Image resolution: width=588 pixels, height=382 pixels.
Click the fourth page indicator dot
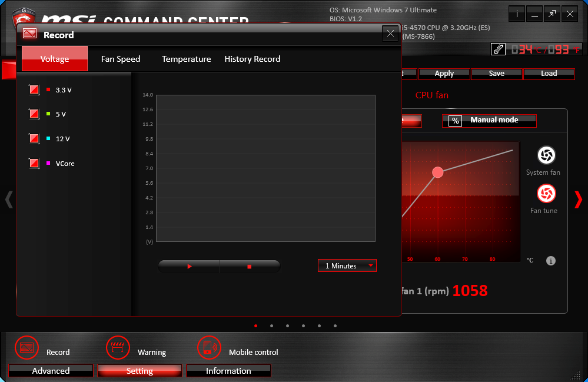tap(303, 325)
